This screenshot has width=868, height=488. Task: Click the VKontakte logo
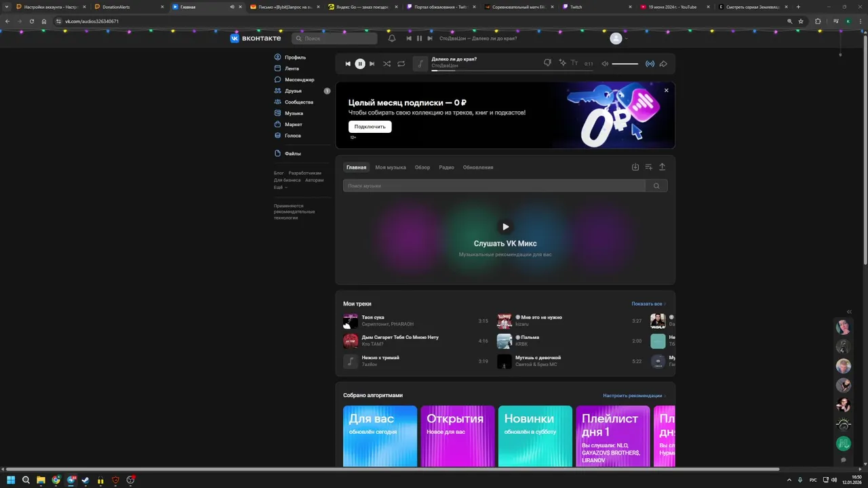(255, 39)
